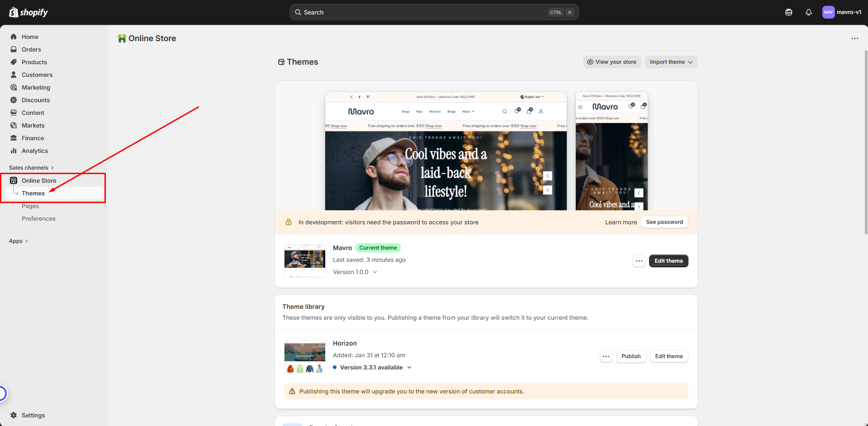Open the Home section
This screenshot has height=426, width=868.
pyautogui.click(x=29, y=37)
